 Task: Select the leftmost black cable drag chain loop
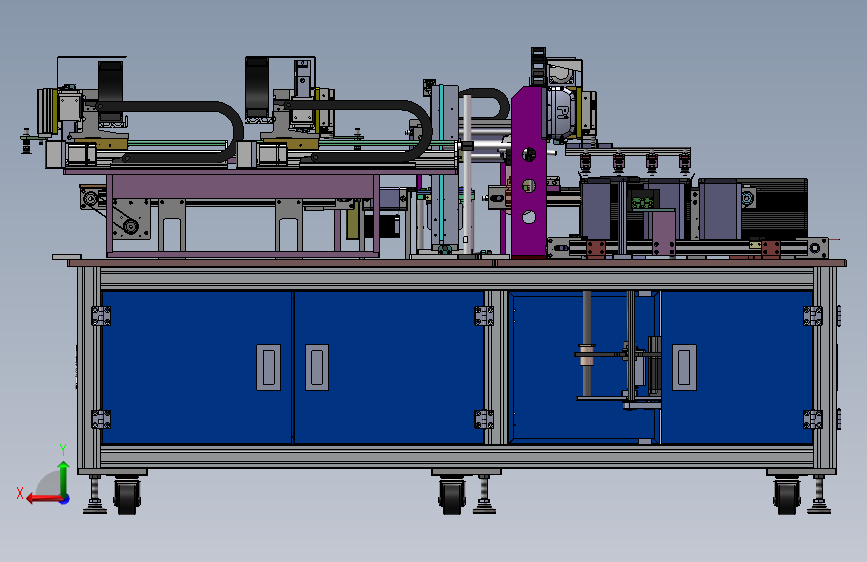click(x=170, y=132)
